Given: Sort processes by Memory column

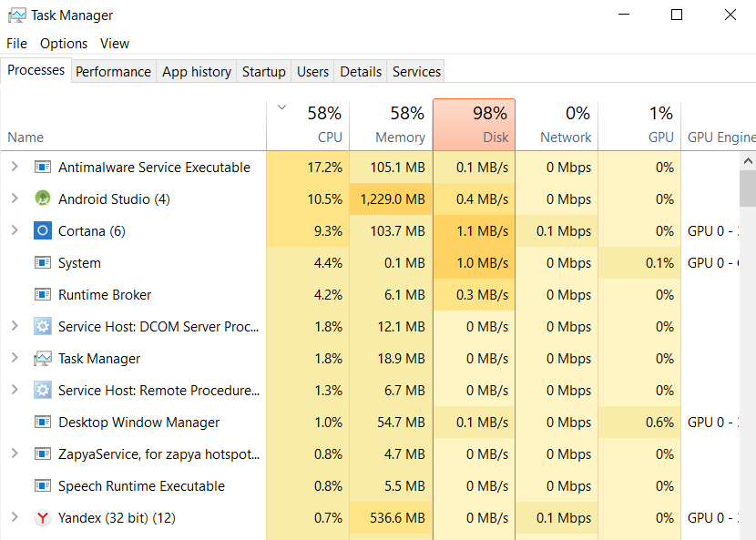Looking at the screenshot, I should pyautogui.click(x=390, y=126).
